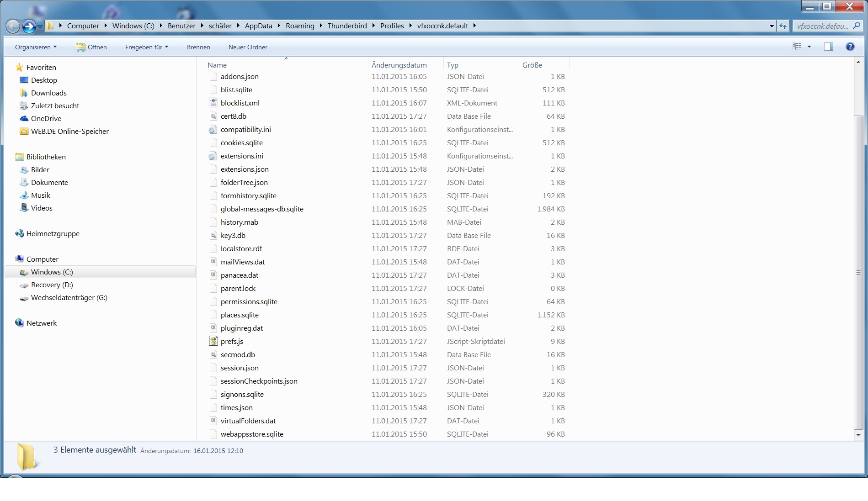868x501 pixels.
Task: Click the Back navigation arrow
Action: (13, 26)
